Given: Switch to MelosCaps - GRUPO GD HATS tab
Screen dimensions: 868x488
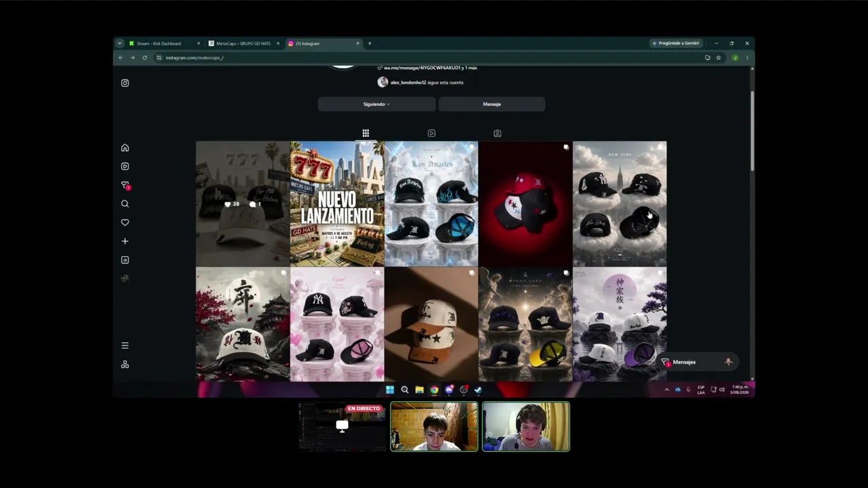Looking at the screenshot, I should (244, 43).
